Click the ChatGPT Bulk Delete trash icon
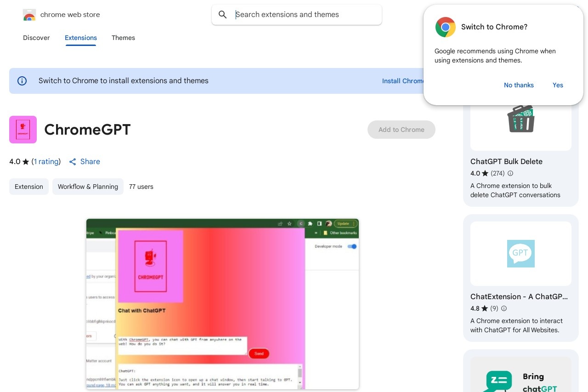Screen dimensions: 588x392 [x=521, y=119]
